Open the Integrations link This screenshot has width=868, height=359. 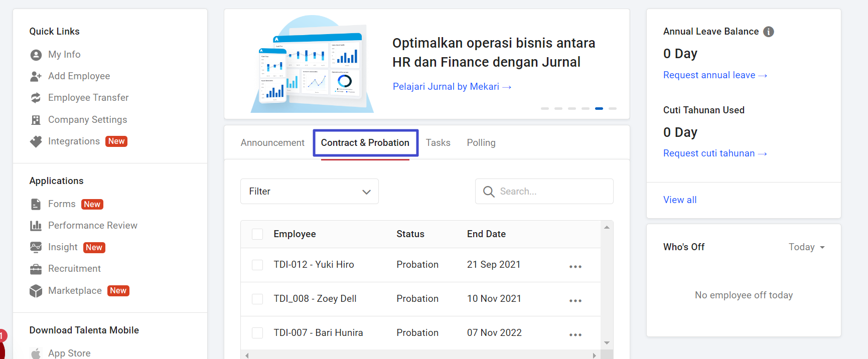click(x=74, y=141)
